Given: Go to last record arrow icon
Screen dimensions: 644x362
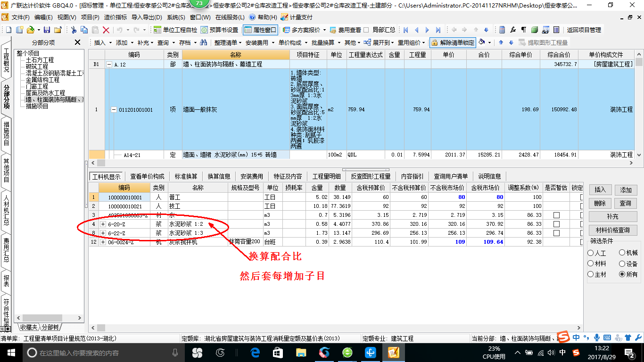Looking at the screenshot, I should click(x=438, y=30).
